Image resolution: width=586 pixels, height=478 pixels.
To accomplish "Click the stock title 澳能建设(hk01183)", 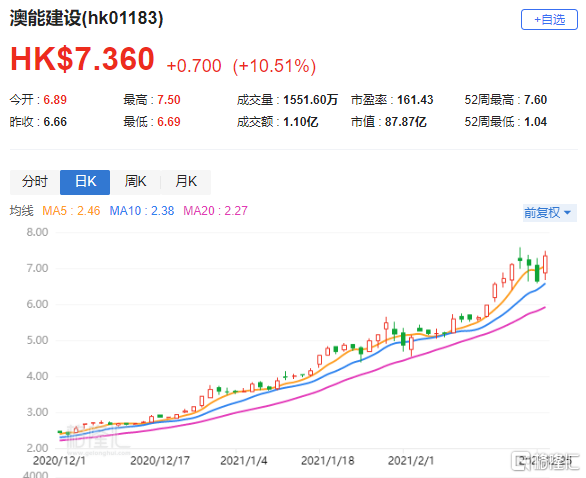I will [x=86, y=18].
